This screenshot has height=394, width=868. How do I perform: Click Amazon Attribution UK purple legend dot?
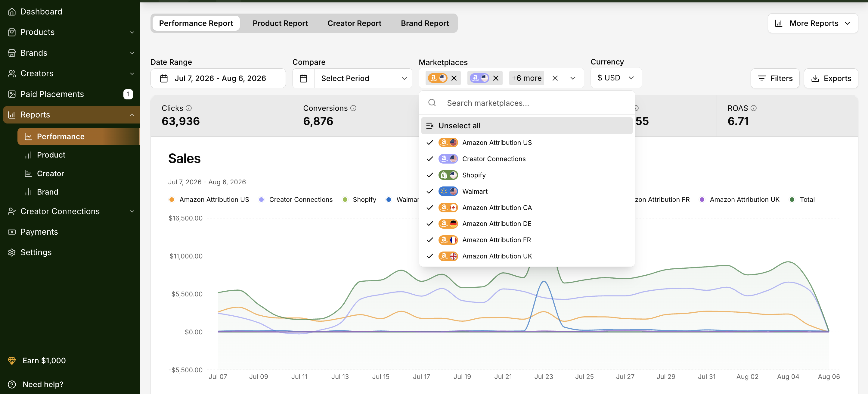702,200
